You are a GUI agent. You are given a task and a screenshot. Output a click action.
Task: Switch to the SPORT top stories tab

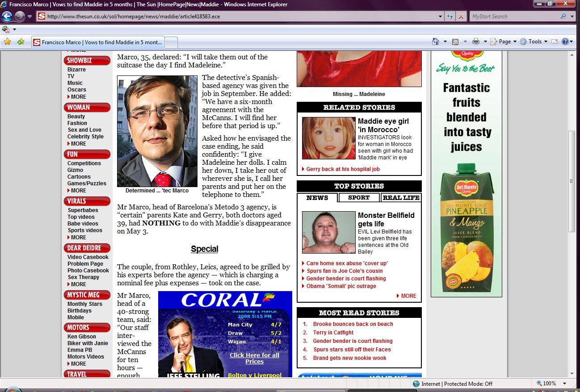[x=359, y=198]
